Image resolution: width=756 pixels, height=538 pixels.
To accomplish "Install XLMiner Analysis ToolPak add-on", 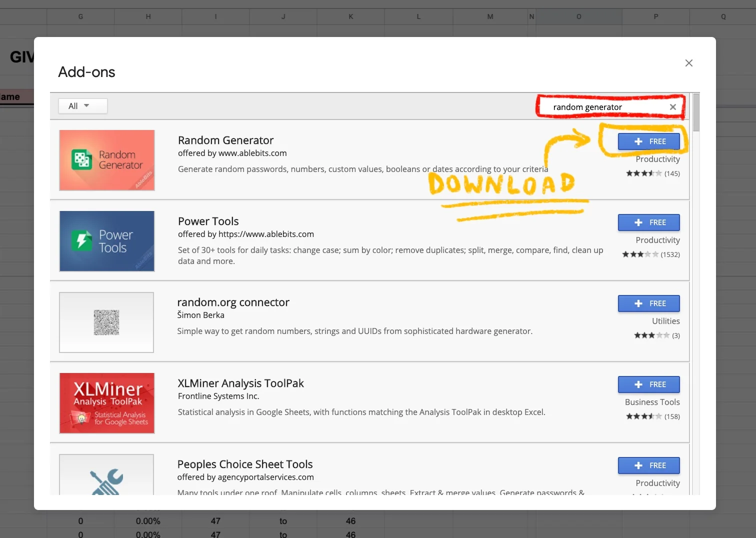I will coord(648,384).
